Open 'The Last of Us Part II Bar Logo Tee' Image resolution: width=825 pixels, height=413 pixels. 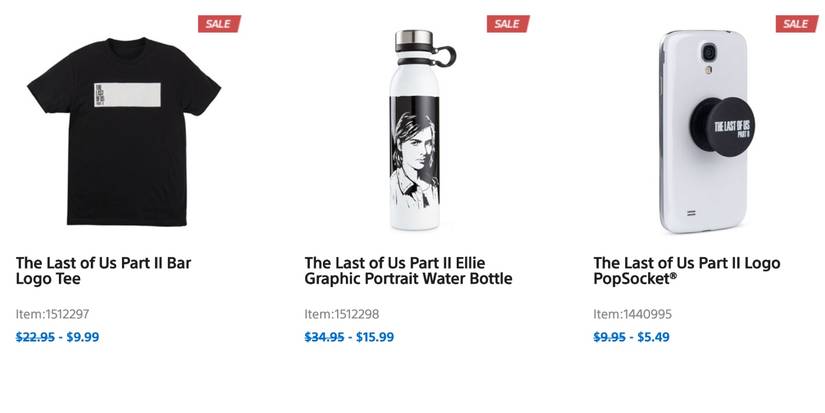point(103,271)
